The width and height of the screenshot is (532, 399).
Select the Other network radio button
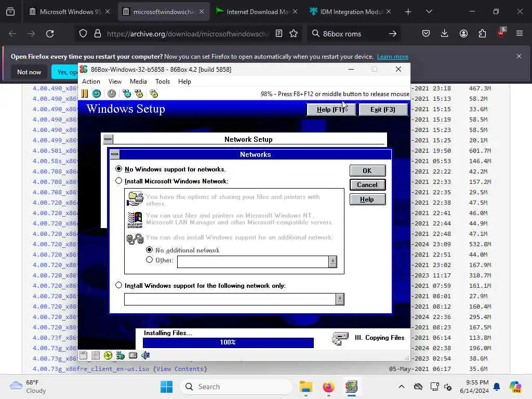coord(149,260)
